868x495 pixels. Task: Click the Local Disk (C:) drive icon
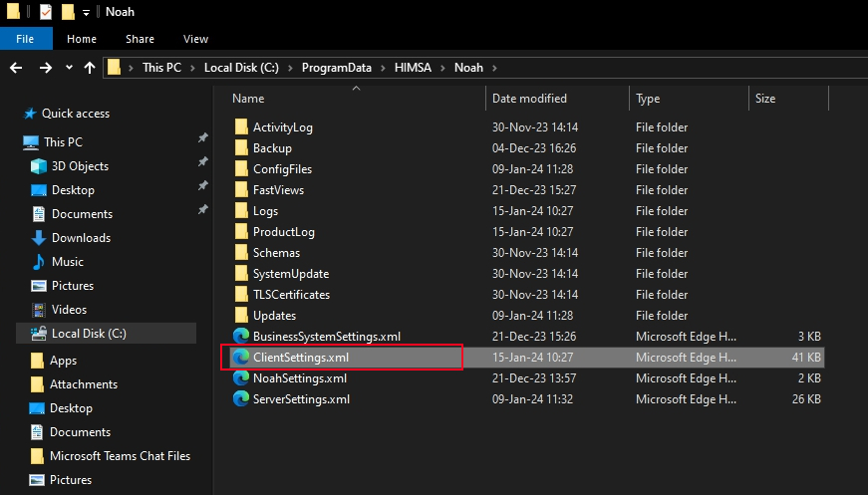click(x=38, y=334)
